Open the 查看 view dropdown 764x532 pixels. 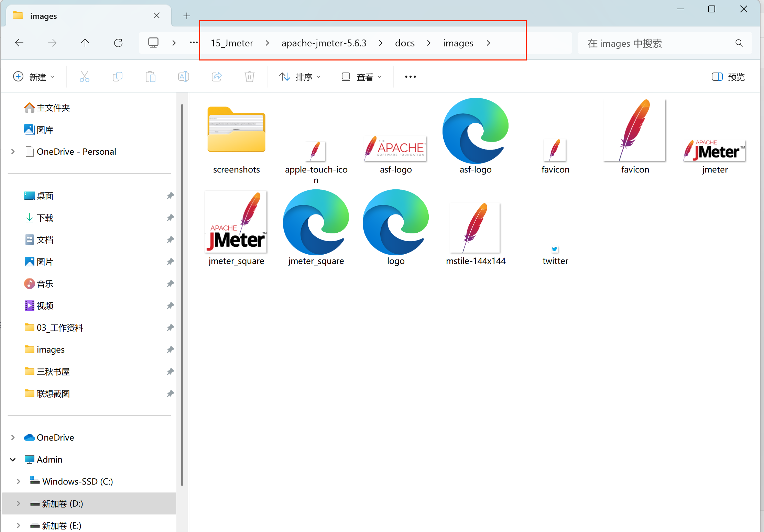coord(362,77)
